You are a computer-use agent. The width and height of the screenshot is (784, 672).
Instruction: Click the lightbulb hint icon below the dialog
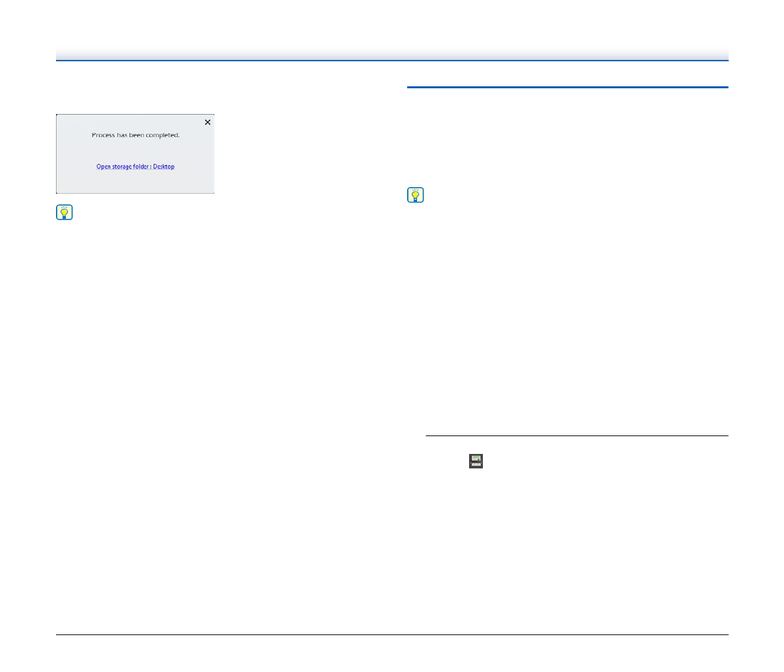click(x=65, y=213)
